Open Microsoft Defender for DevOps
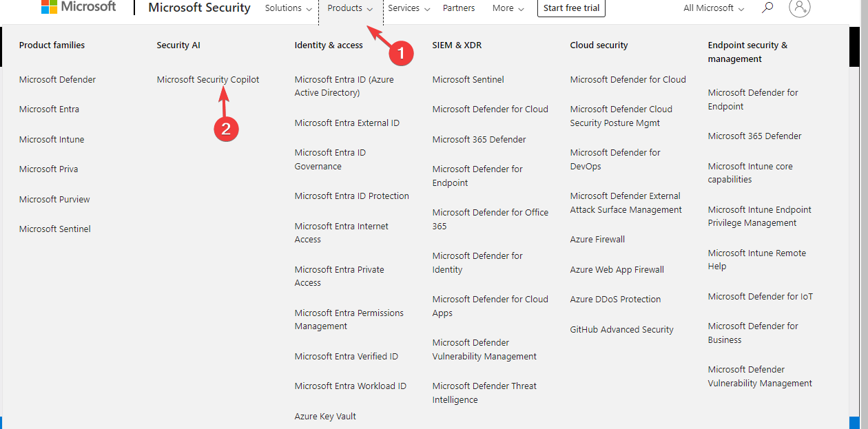This screenshot has width=868, height=429. [615, 160]
